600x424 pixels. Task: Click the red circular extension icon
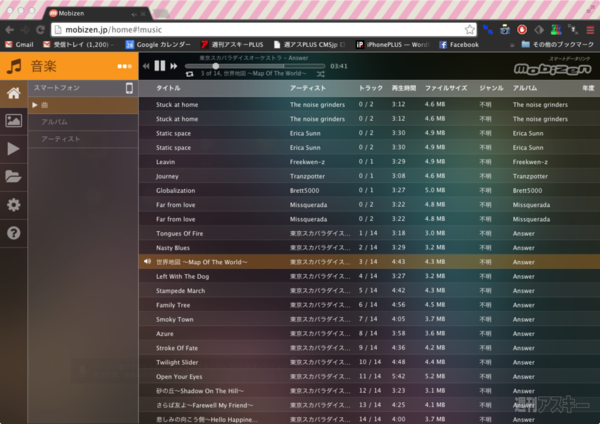[522, 29]
